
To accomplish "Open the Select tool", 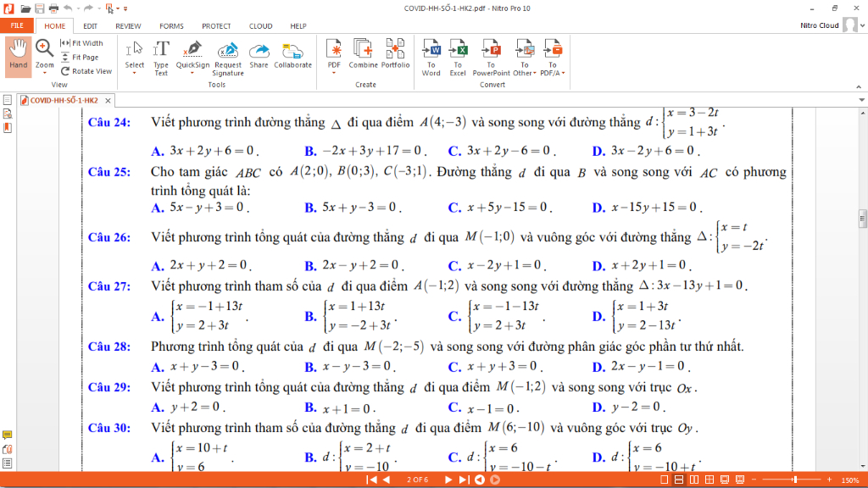I will pyautogui.click(x=134, y=55).
